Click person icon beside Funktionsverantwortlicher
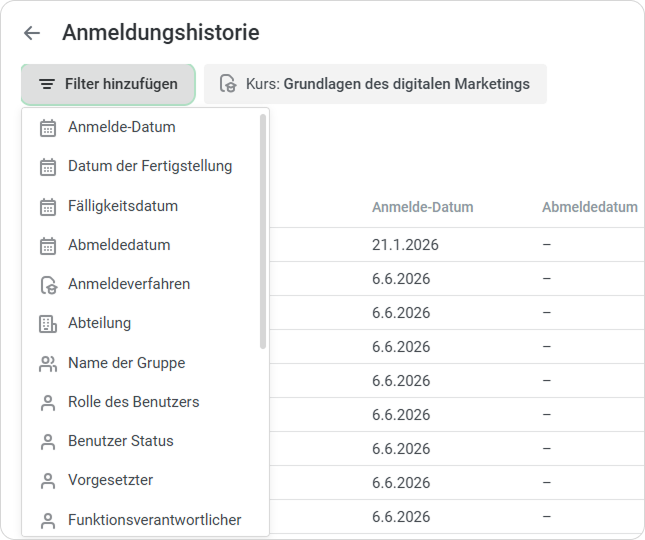The image size is (645, 540). coord(48,521)
